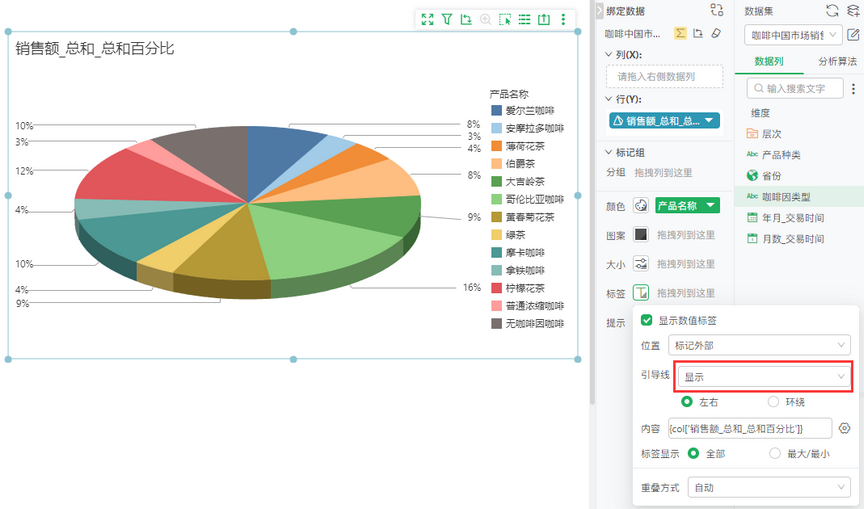Open the 引导线 显示 dropdown
The height and width of the screenshot is (509, 864).
[x=763, y=377]
